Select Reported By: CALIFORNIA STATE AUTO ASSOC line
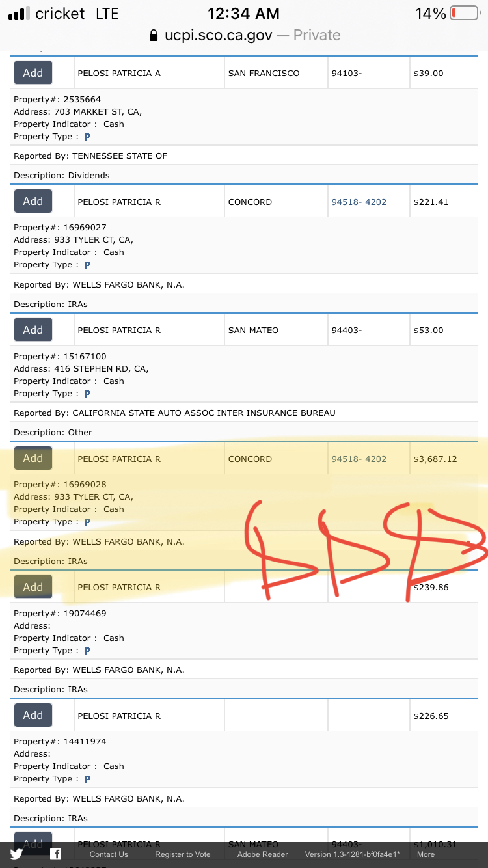Viewport: 488px width, 868px height. click(x=175, y=413)
